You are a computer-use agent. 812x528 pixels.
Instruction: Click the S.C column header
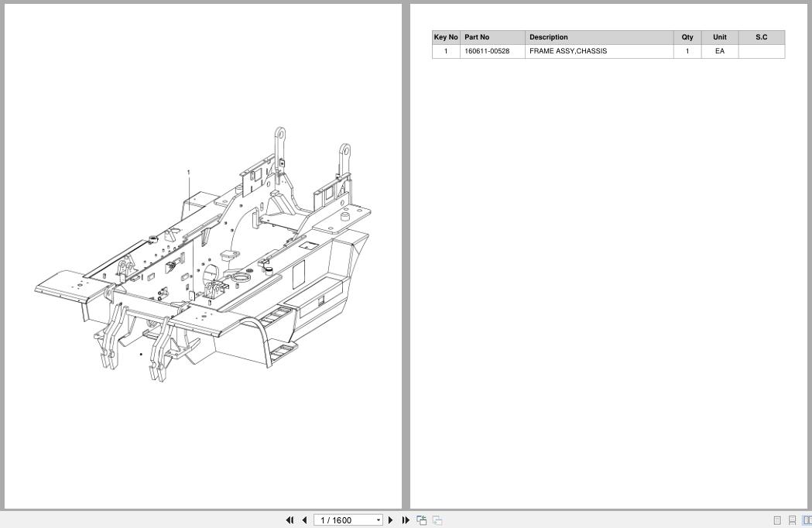761,37
